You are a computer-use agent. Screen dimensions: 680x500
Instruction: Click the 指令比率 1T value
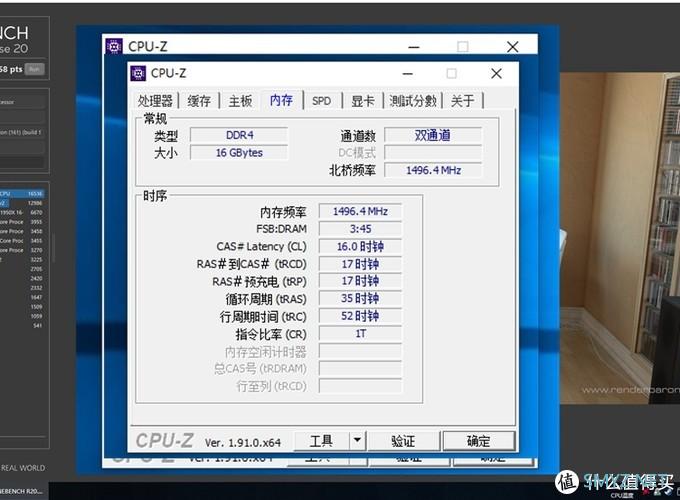[360, 333]
